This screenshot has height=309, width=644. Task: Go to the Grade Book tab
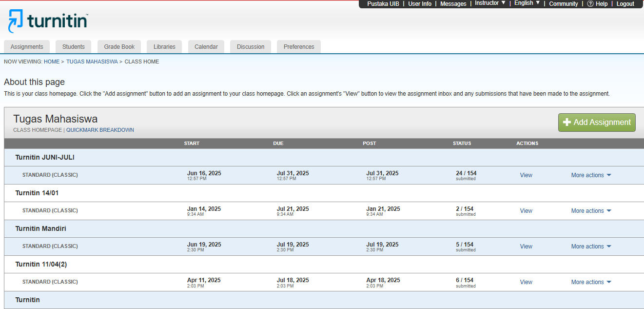tap(119, 47)
